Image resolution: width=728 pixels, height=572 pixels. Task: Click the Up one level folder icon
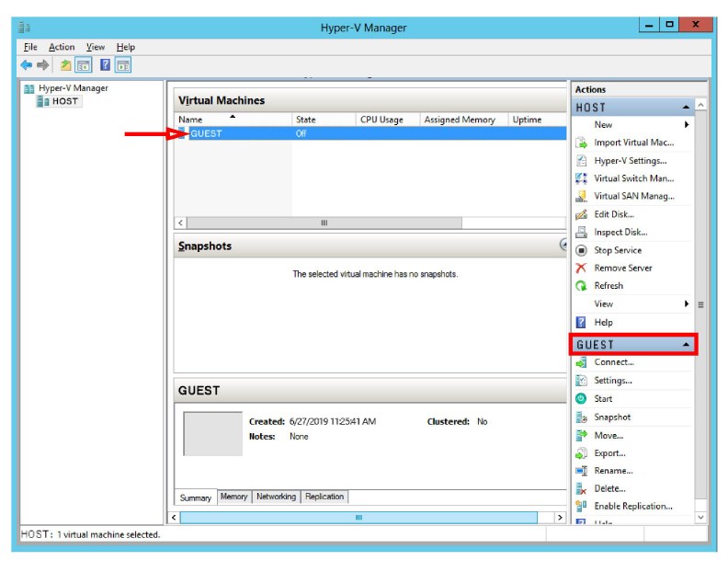(65, 65)
